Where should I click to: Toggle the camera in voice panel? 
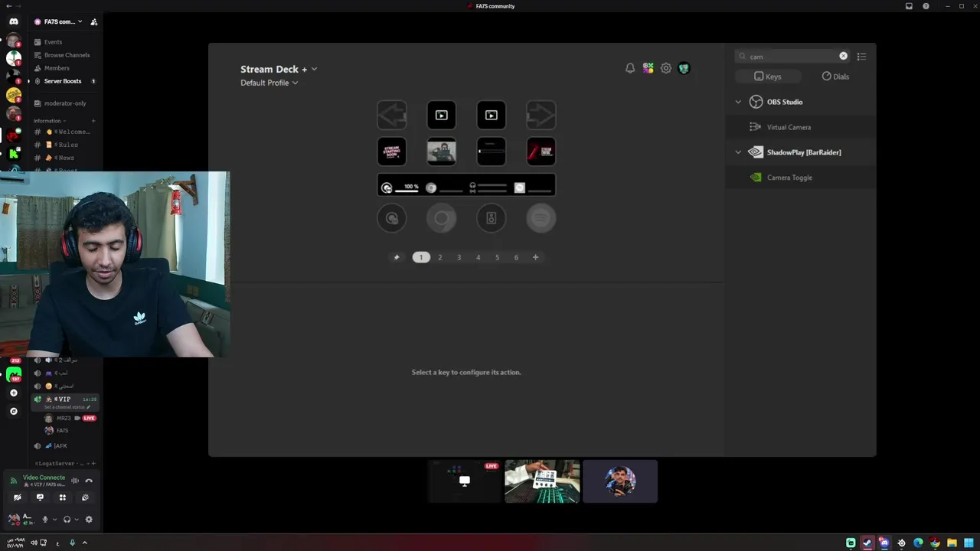[x=18, y=497]
